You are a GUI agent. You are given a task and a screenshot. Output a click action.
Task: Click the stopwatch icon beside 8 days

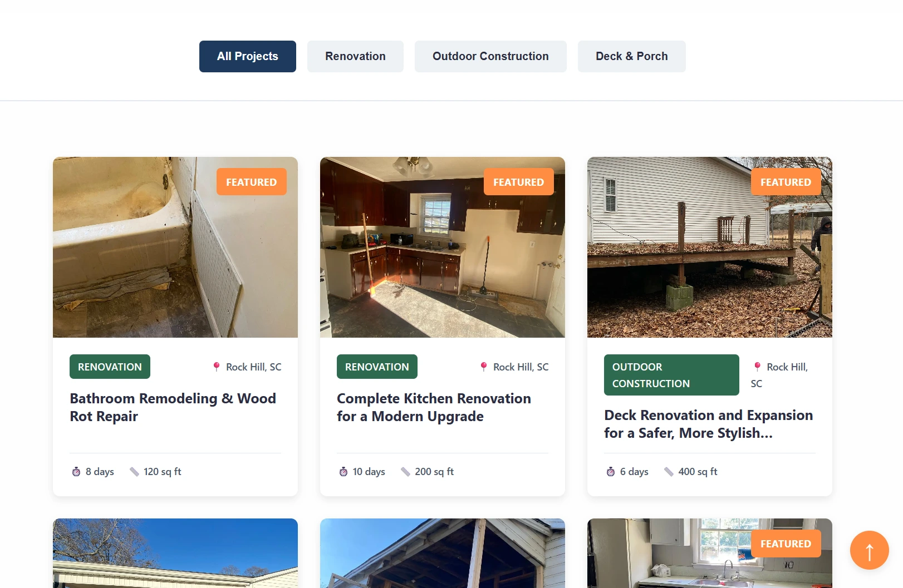(x=76, y=472)
